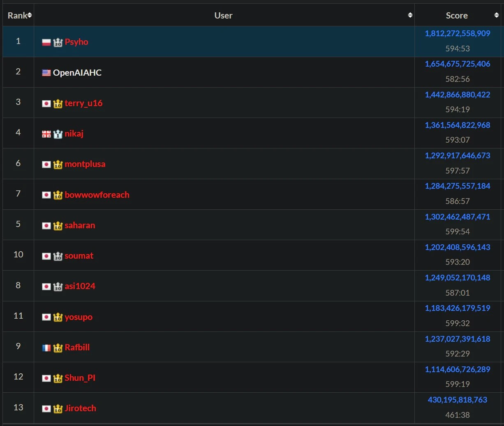The height and width of the screenshot is (426, 504).
Task: Click the Polish flag next to Psyho
Action: [46, 42]
